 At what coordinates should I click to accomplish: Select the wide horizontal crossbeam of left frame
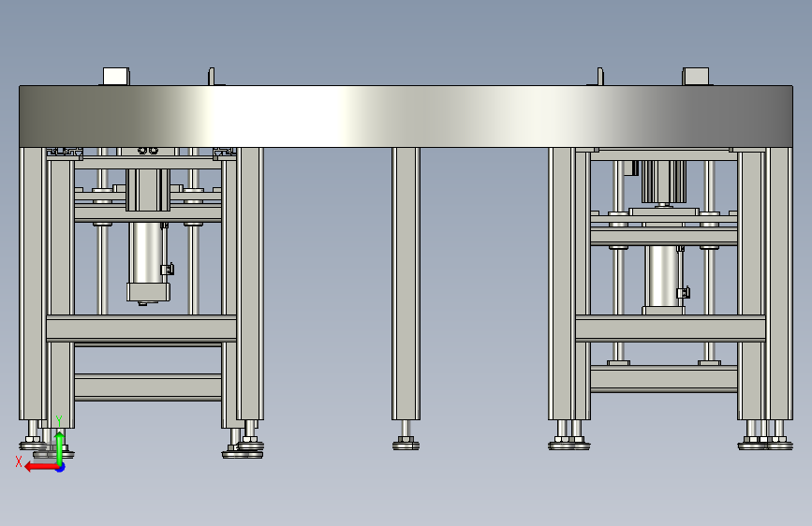(x=141, y=329)
